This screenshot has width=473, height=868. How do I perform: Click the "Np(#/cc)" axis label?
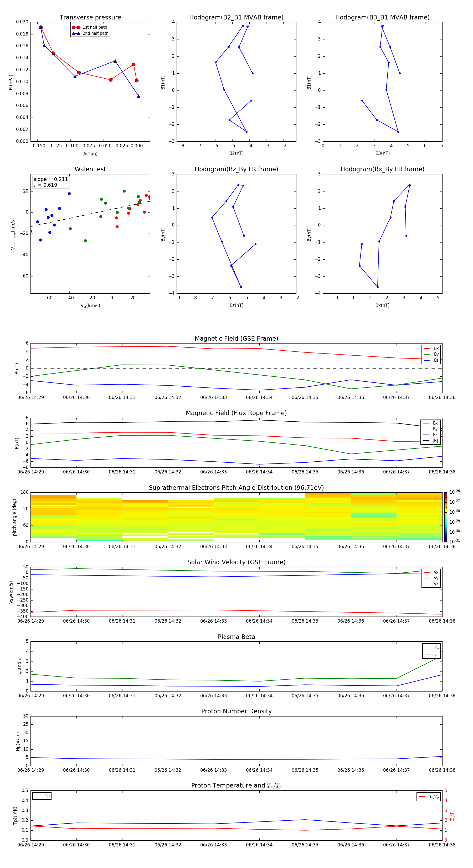click(18, 741)
